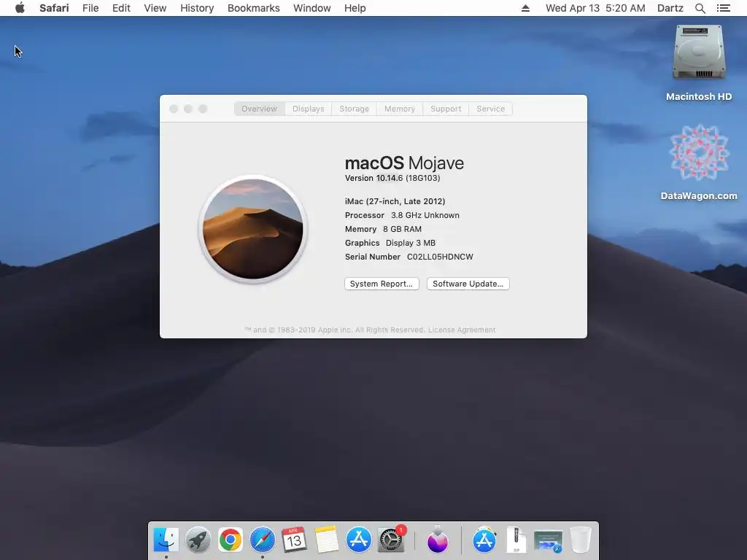Open the Trash in the dock
Screen dimensions: 747x560
click(581, 540)
